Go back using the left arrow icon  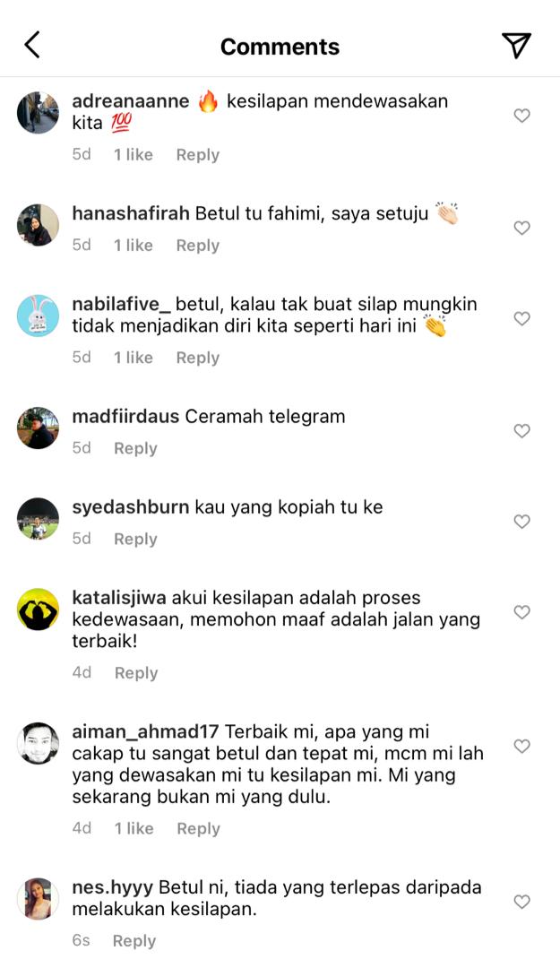(x=32, y=45)
